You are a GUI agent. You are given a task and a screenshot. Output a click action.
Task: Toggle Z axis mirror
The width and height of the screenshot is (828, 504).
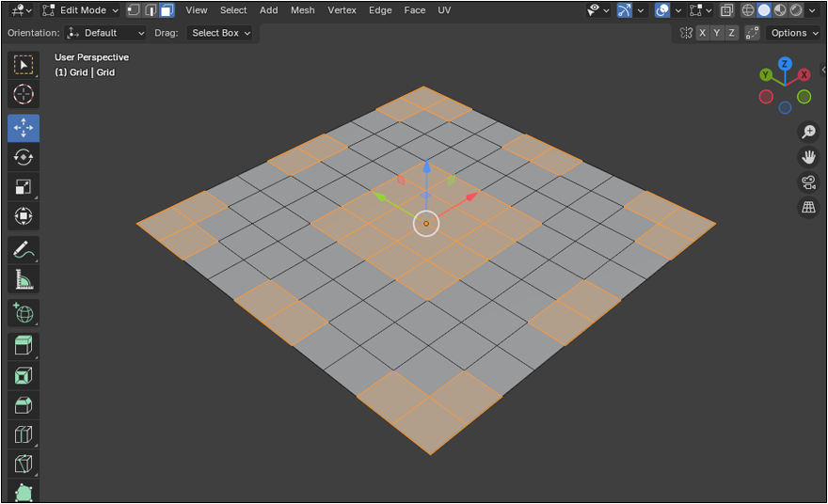click(x=731, y=33)
